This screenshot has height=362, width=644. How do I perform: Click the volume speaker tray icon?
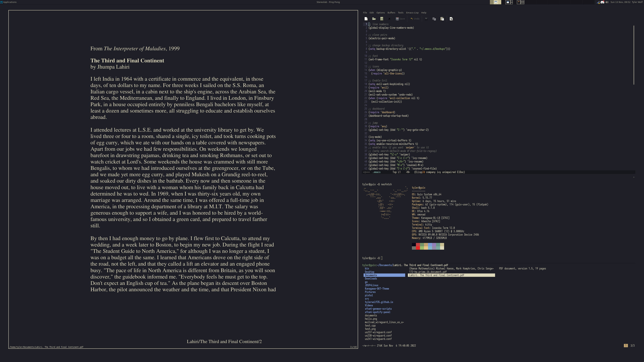[607, 2]
